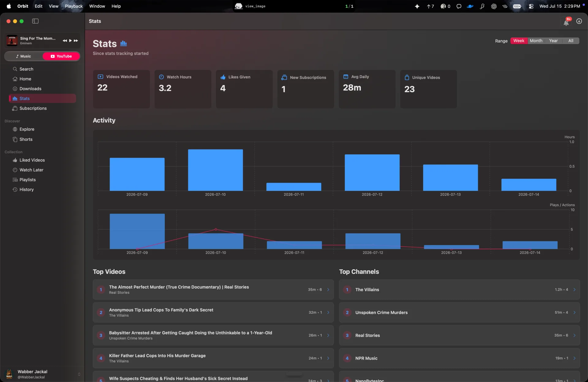Click the Likes Given stat card
The width and height of the screenshot is (588, 382).
[244, 89]
